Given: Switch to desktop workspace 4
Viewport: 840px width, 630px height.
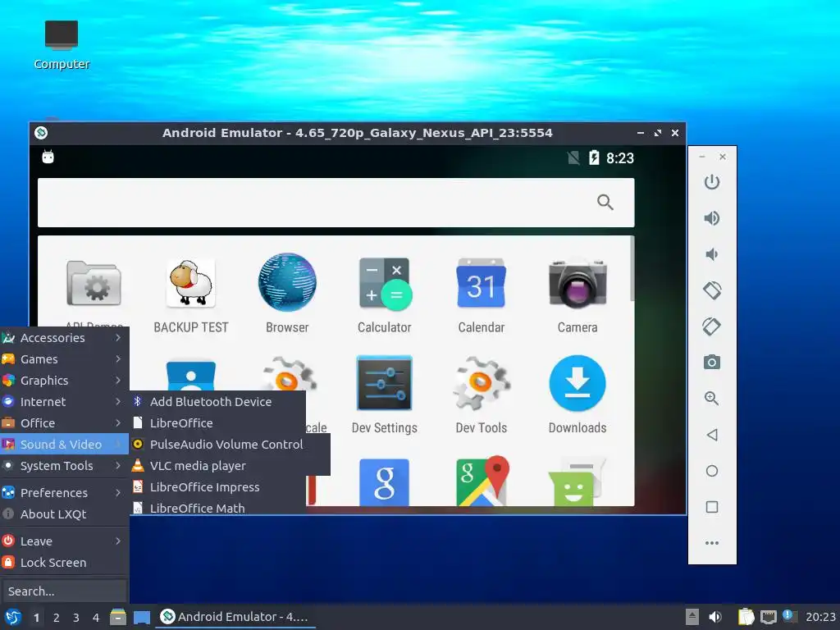Looking at the screenshot, I should (96, 618).
